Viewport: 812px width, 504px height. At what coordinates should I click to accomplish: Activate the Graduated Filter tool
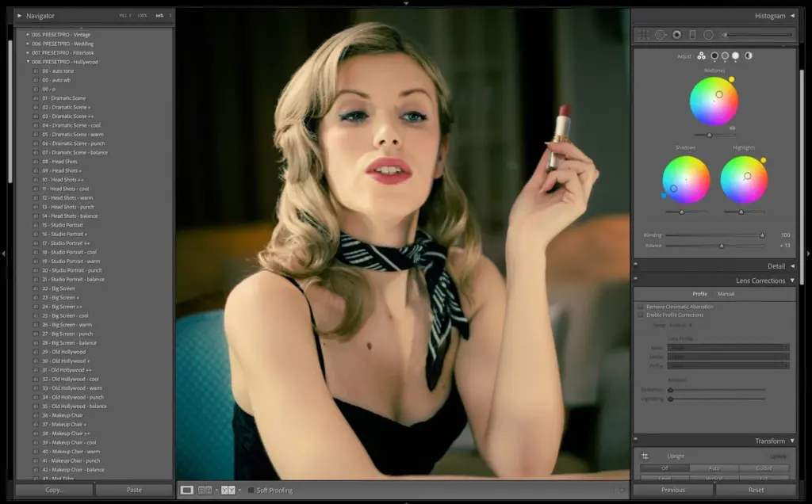pos(694,35)
